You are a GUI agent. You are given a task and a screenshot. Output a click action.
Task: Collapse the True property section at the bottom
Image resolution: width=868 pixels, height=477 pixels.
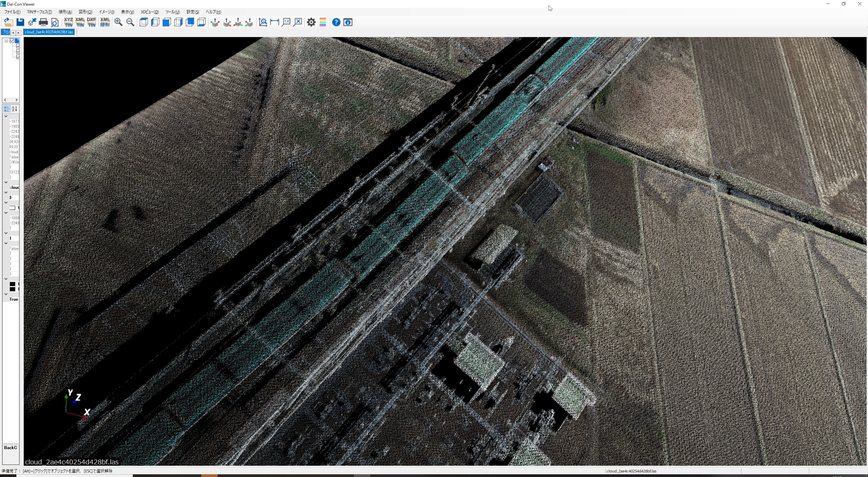[6, 294]
